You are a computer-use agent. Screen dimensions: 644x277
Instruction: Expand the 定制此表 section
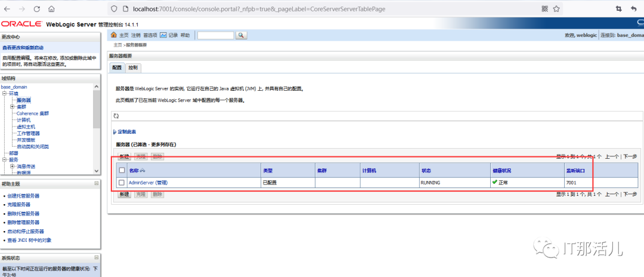pos(125,132)
